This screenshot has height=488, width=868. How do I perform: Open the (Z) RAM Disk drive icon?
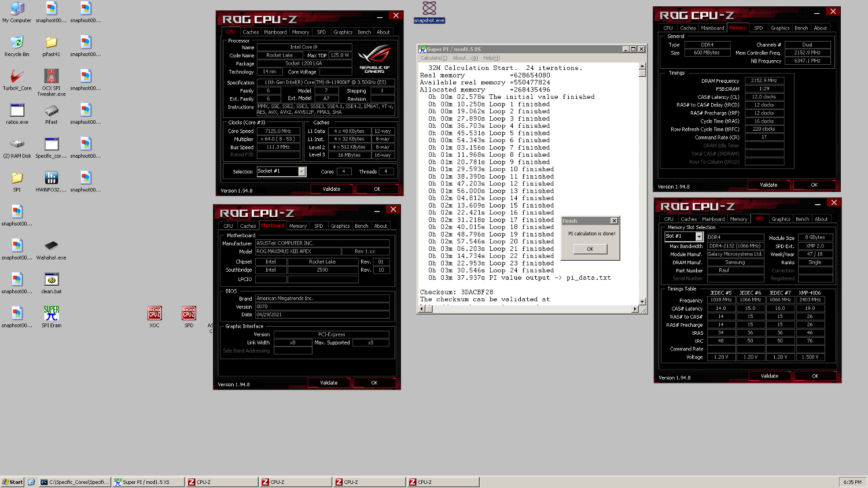(x=17, y=148)
